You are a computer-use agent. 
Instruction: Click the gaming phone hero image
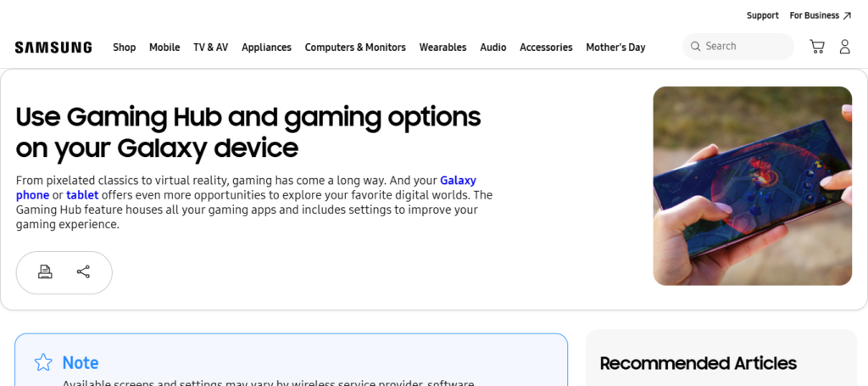(x=753, y=186)
